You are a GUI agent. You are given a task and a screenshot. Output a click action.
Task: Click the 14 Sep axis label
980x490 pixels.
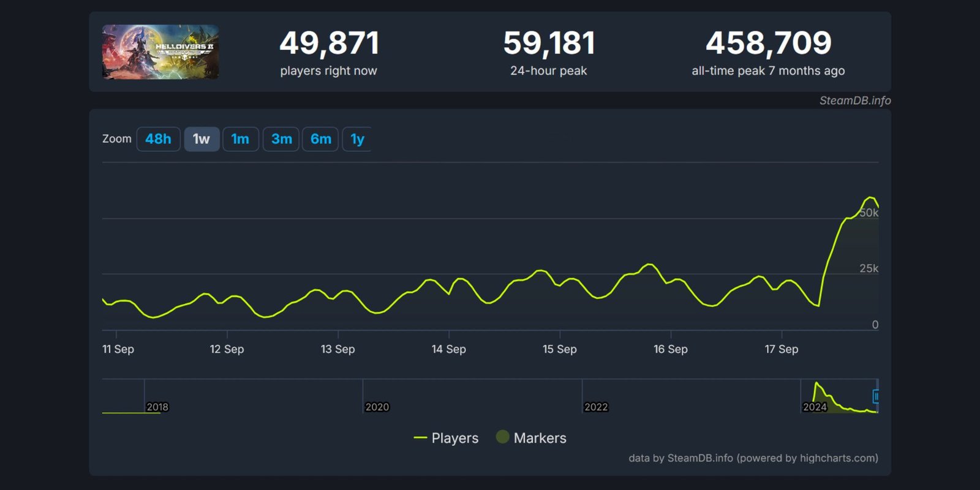449,349
